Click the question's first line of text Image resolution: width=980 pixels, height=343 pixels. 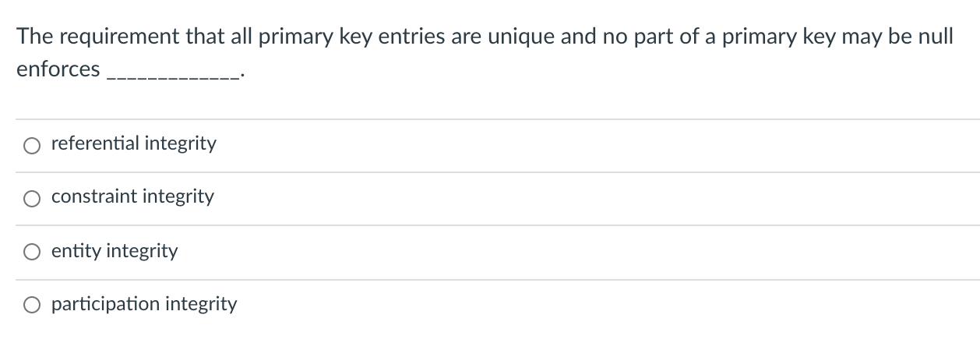click(485, 37)
